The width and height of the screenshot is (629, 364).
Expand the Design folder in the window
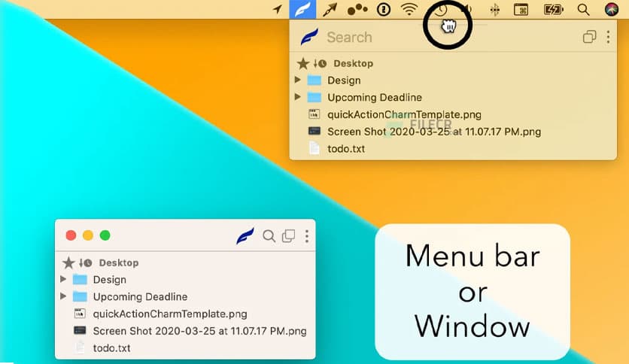tap(63, 279)
